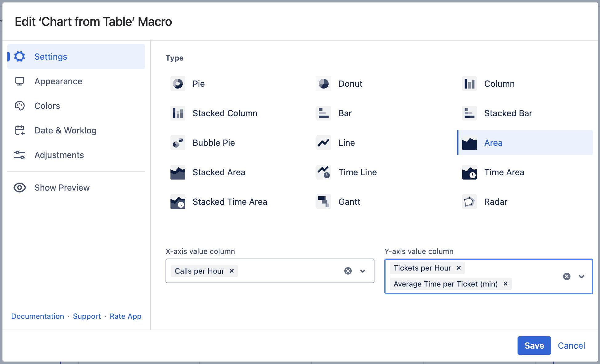Toggle Show Preview eye icon
600x364 pixels.
tap(20, 188)
